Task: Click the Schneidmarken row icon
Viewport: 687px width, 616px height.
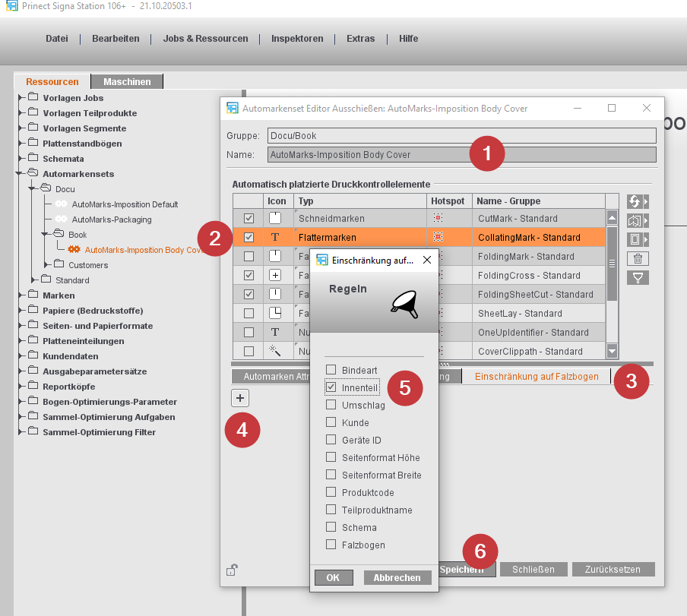Action: [x=274, y=218]
